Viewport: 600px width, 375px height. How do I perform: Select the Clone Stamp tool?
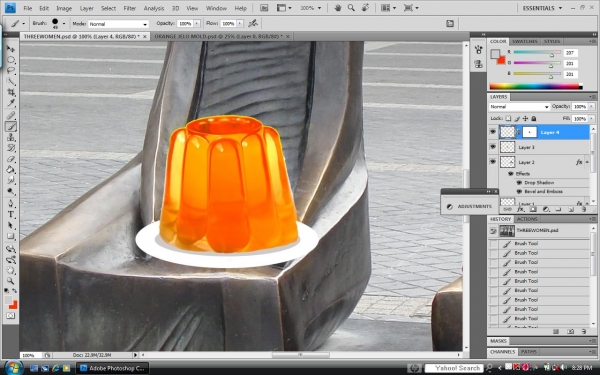pos(11,137)
